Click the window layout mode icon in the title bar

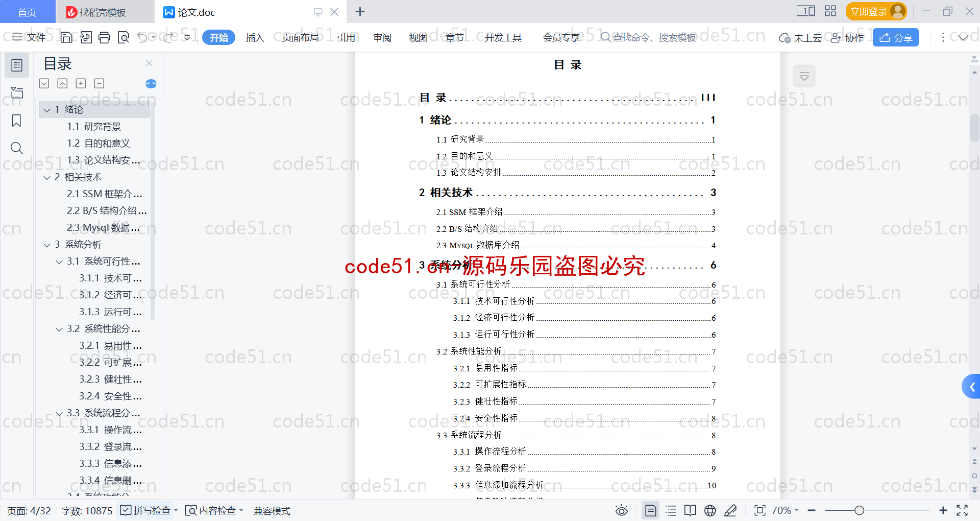click(805, 11)
